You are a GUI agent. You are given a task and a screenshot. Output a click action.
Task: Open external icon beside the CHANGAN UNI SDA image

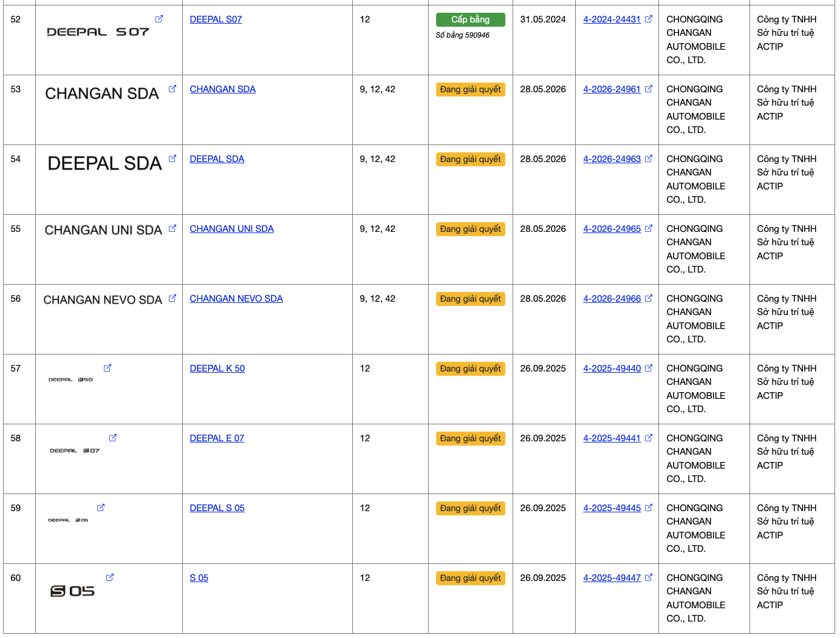click(x=172, y=228)
